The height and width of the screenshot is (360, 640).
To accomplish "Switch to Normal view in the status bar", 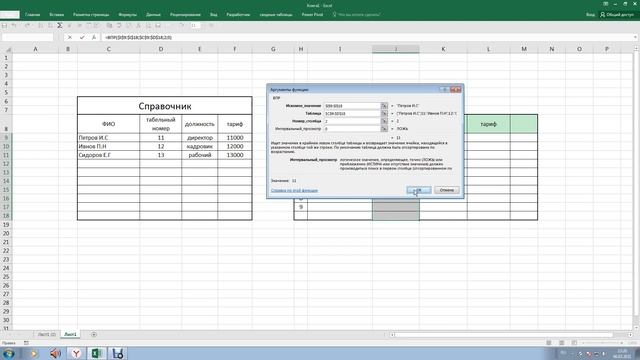I will (549, 343).
